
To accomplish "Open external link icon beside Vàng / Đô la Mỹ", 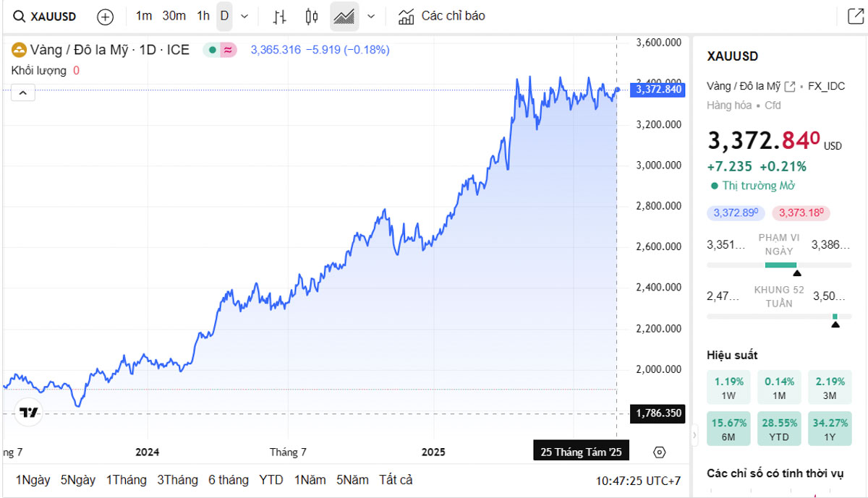I will click(x=790, y=86).
